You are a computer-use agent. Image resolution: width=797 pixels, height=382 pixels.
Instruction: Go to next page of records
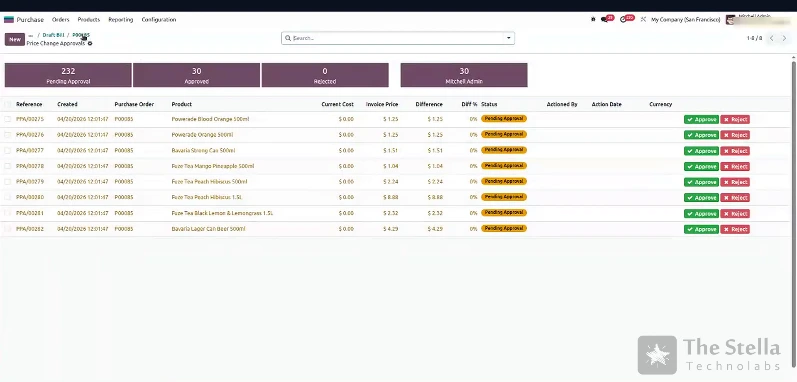[x=784, y=38]
